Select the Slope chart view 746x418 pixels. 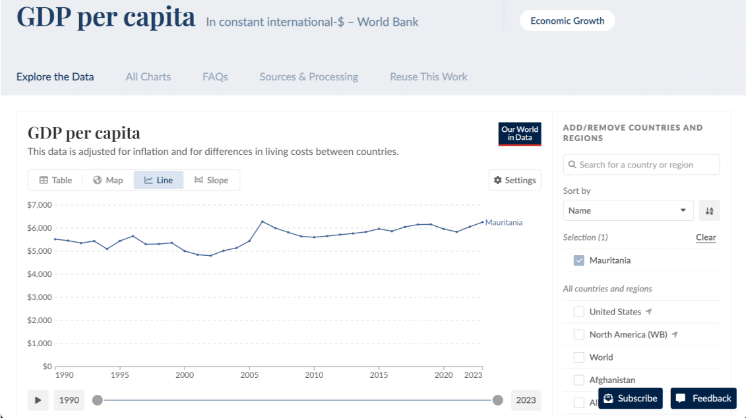(x=210, y=180)
